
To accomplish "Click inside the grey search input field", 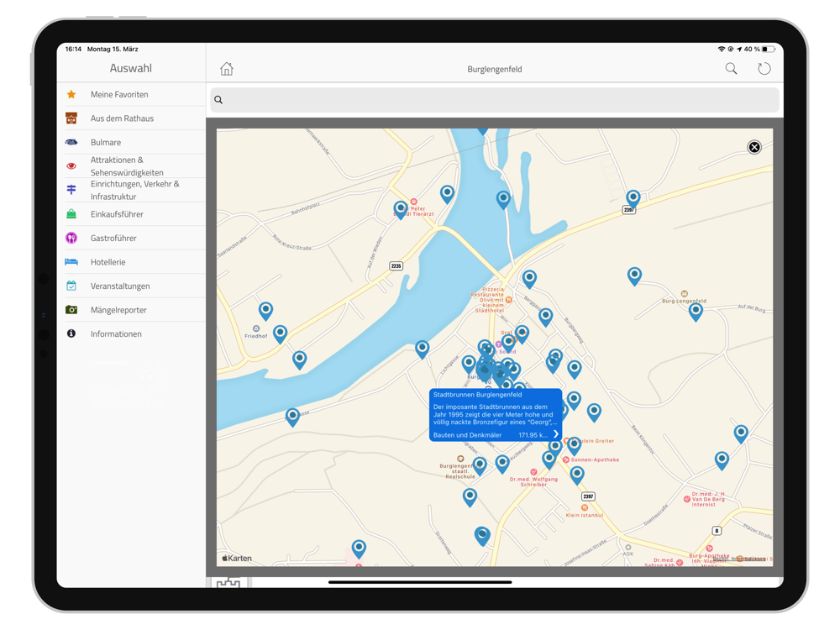I will pos(495,100).
